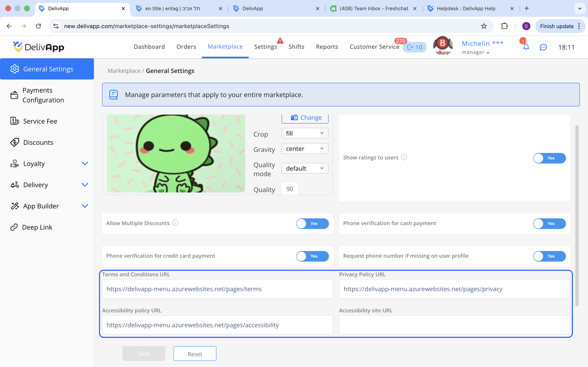Click the notification bell icon

point(526,47)
